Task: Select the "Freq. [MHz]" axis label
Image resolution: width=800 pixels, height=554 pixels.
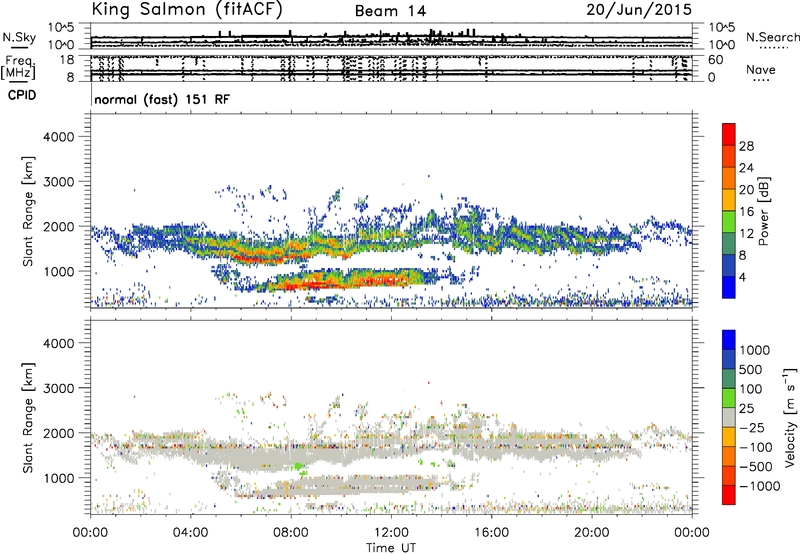Action: pyautogui.click(x=18, y=68)
